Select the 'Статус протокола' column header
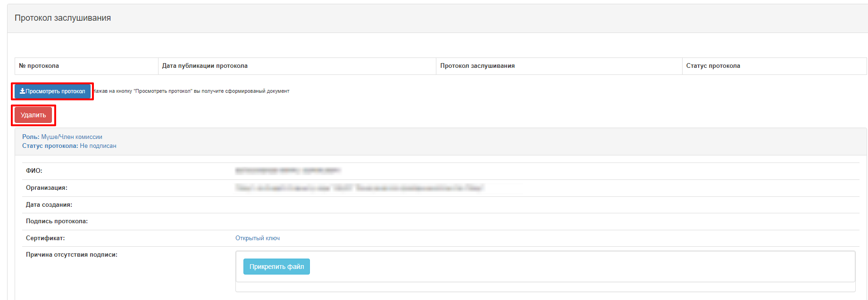This screenshot has width=868, height=300. (x=774, y=66)
